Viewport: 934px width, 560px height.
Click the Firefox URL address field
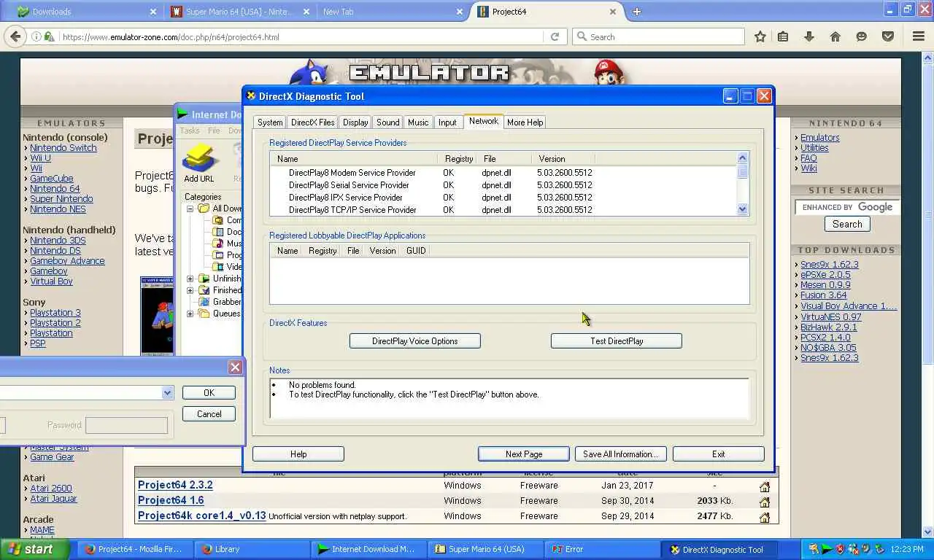301,36
